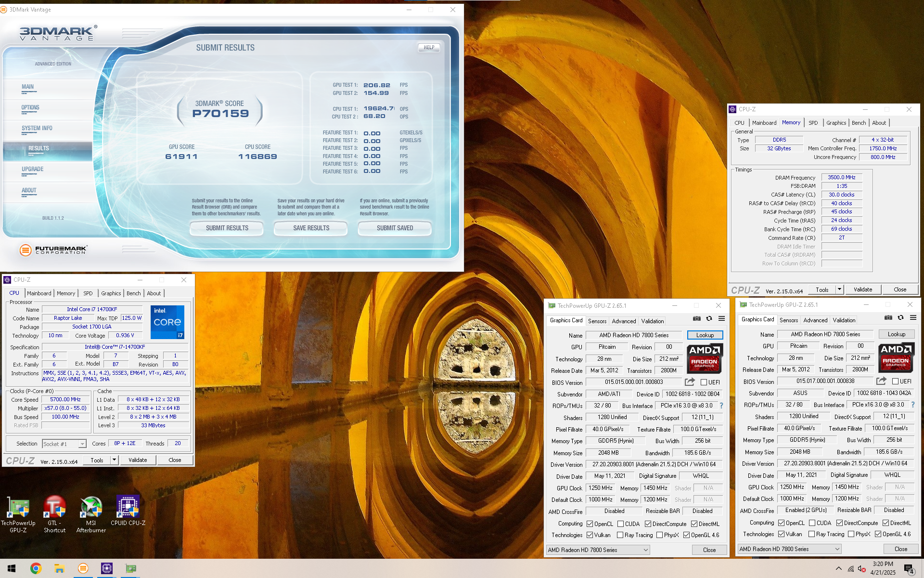924x578 pixels.
Task: Click camera screenshot icon in right GPU-Z
Action: coord(888,317)
